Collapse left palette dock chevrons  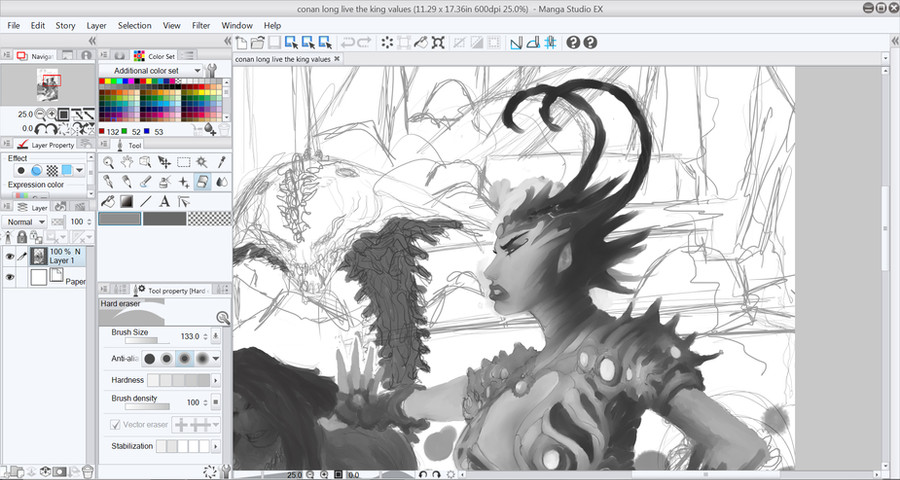click(x=92, y=40)
